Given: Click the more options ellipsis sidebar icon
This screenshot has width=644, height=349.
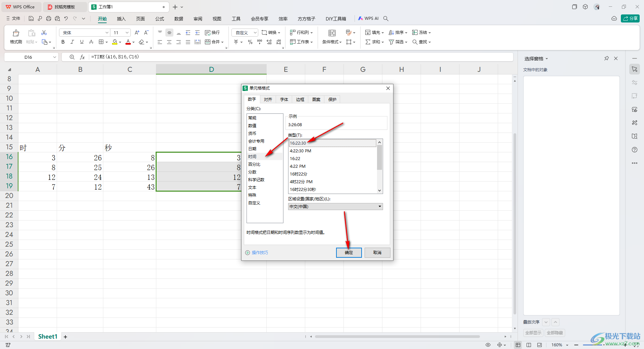Looking at the screenshot, I should [x=634, y=163].
